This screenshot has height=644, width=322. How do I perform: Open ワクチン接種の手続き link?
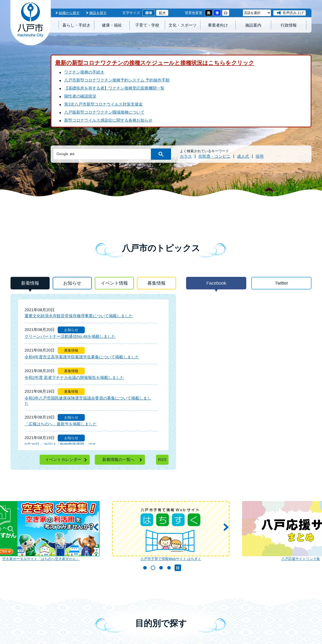pos(84,72)
